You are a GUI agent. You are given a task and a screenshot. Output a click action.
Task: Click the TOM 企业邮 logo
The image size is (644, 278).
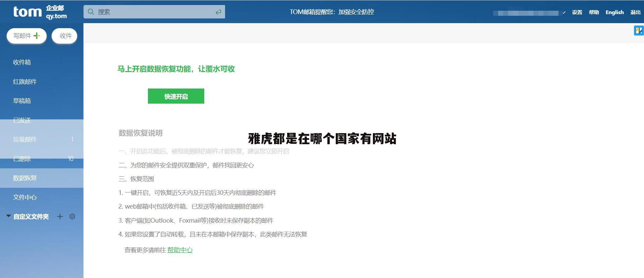point(40,12)
